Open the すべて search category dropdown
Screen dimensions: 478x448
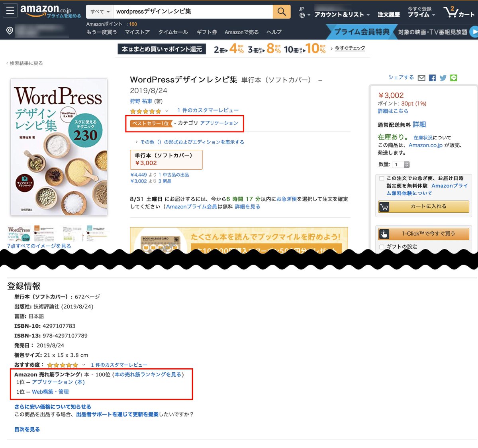pyautogui.click(x=100, y=12)
